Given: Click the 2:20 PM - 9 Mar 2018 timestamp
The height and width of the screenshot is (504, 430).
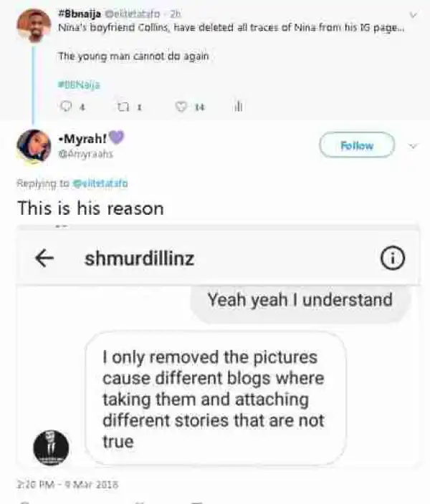Looking at the screenshot, I should click(66, 485).
